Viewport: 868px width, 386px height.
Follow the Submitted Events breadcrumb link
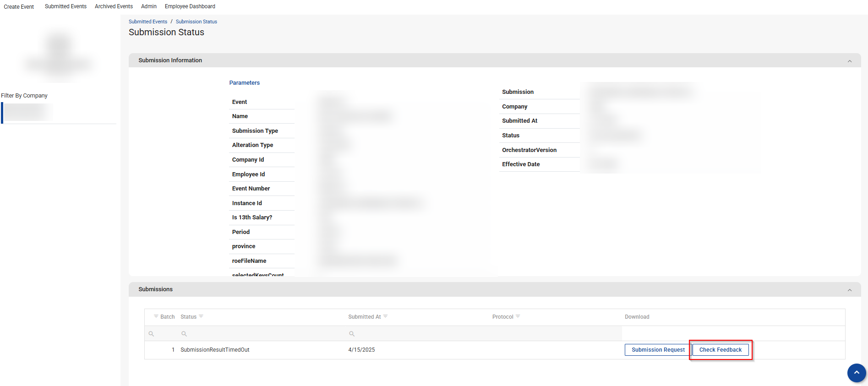click(148, 22)
